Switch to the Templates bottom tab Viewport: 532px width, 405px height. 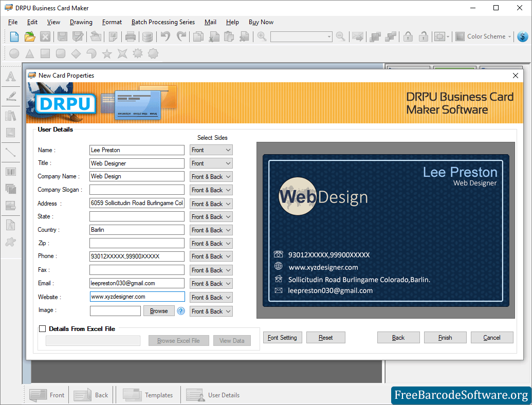click(148, 395)
